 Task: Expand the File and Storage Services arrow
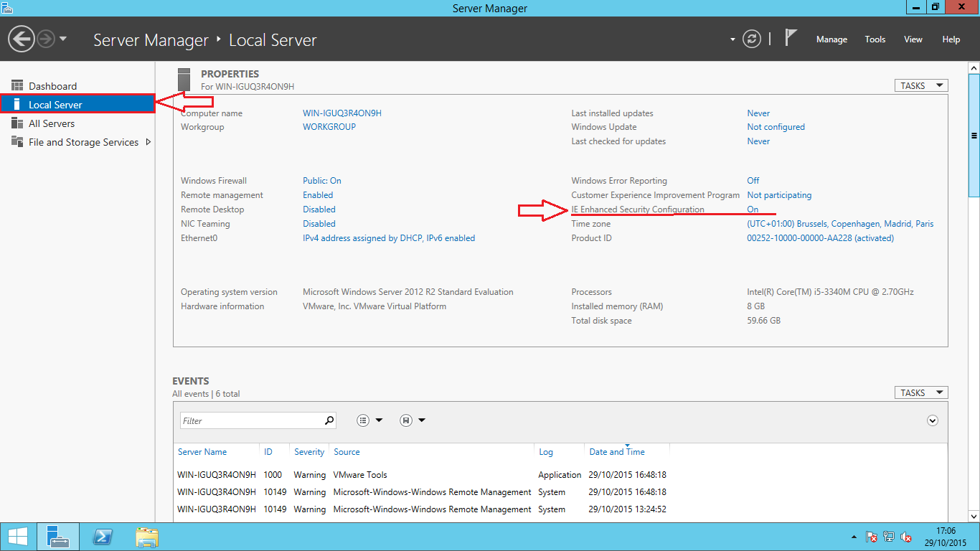[149, 142]
